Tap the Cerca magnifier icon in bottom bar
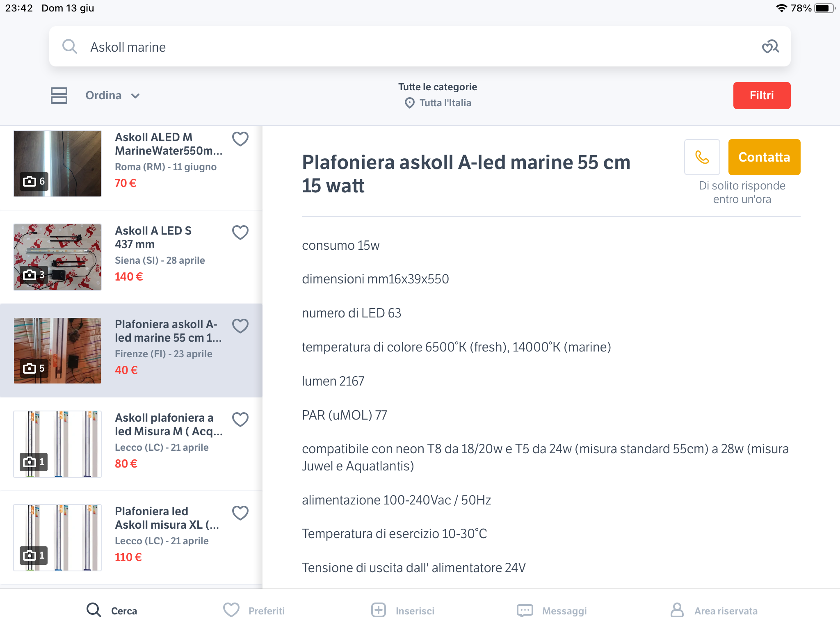The width and height of the screenshot is (840, 630). [x=94, y=610]
